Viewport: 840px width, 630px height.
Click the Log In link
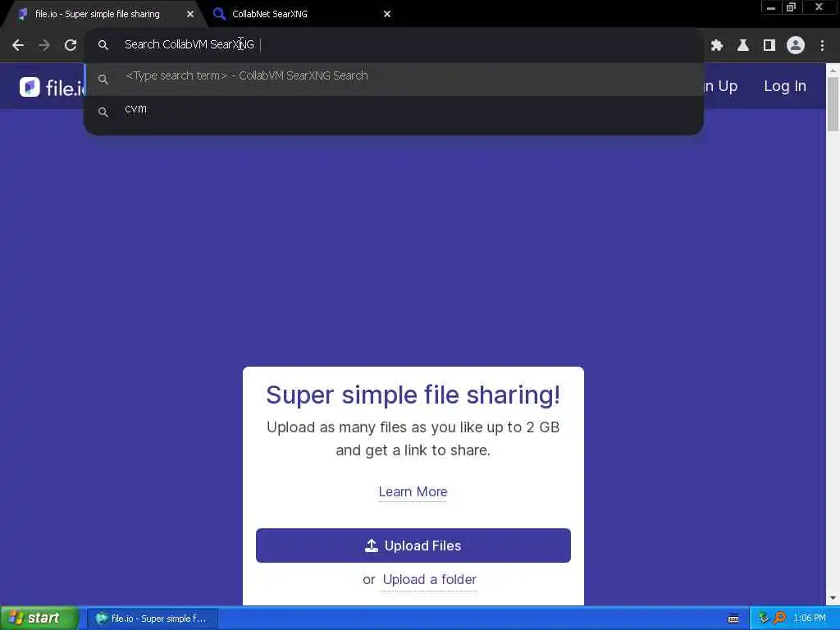click(x=785, y=86)
